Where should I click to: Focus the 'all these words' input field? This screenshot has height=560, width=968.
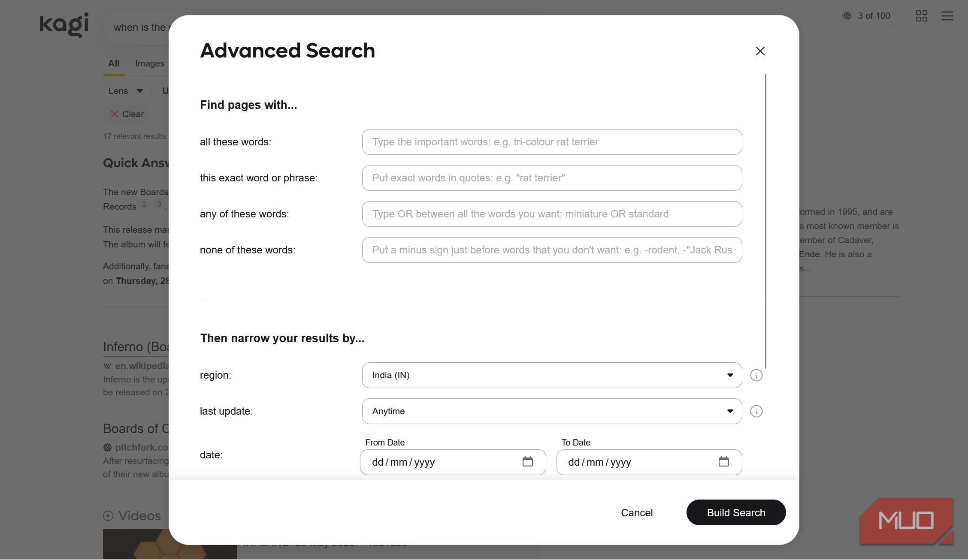pyautogui.click(x=552, y=142)
